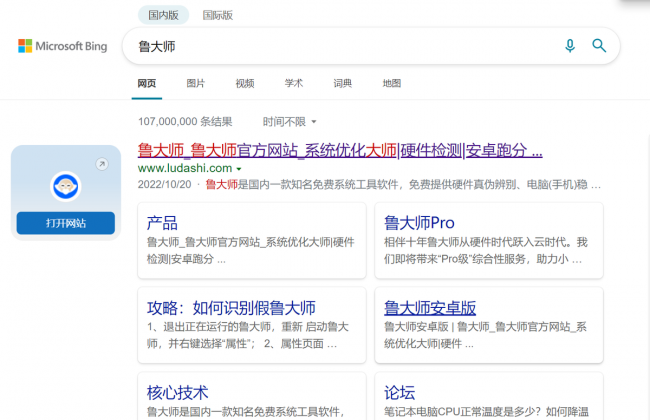Click the magnifier search icon
The width and height of the screenshot is (650, 420).
pyautogui.click(x=599, y=46)
